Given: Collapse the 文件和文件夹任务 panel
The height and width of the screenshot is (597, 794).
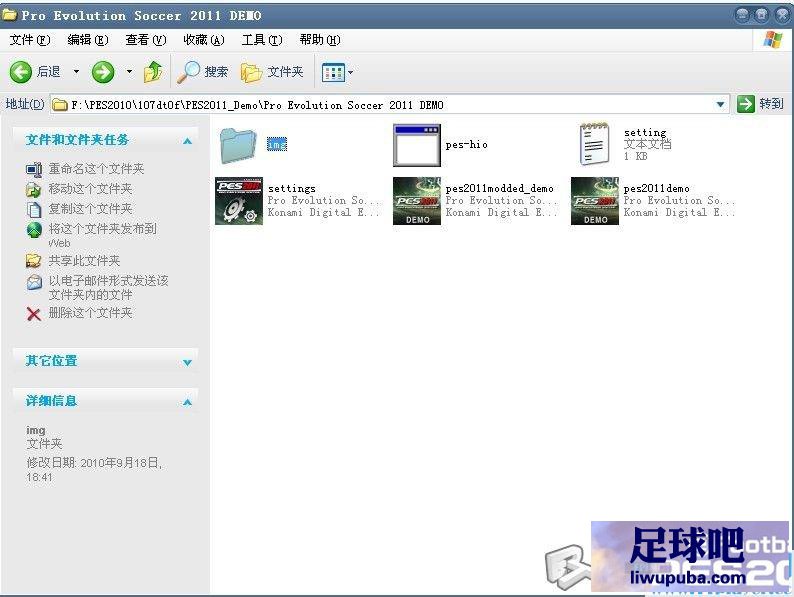Looking at the screenshot, I should [x=187, y=141].
